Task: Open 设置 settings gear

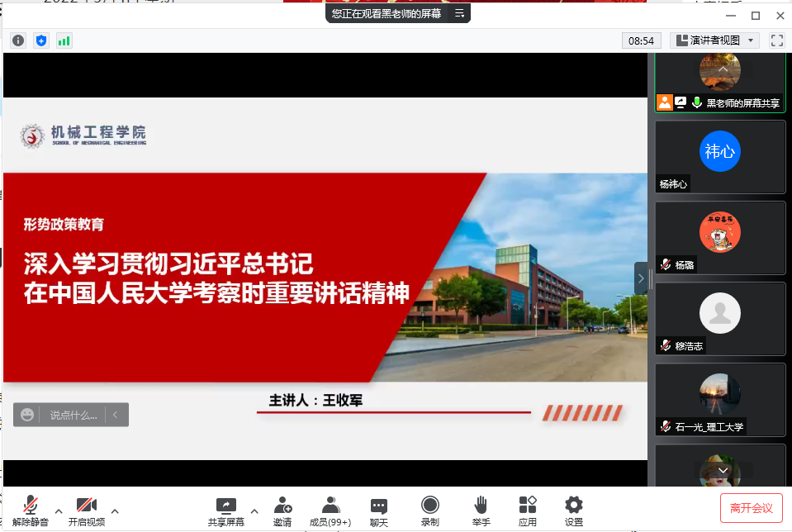Action: (574, 511)
